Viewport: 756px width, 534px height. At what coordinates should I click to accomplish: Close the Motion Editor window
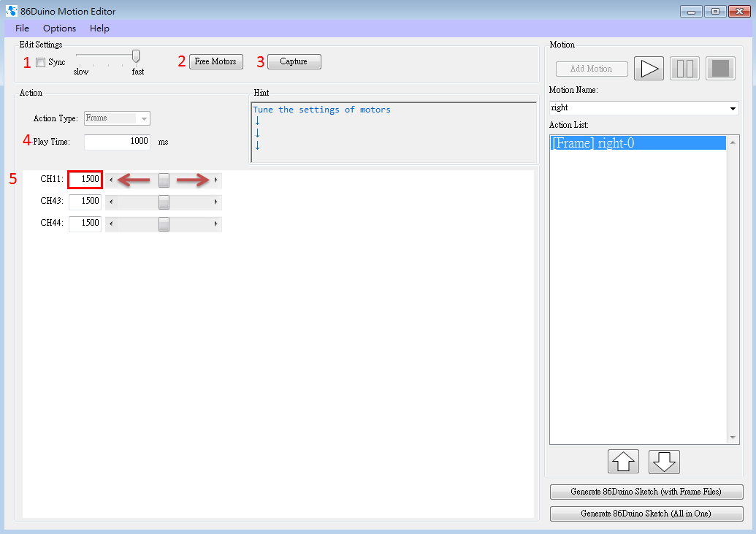coord(739,11)
